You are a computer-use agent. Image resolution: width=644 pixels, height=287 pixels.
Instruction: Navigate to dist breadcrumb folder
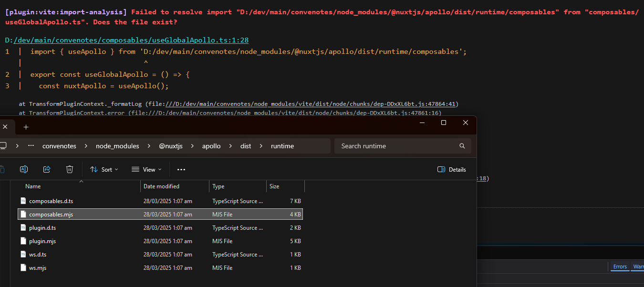tap(246, 146)
